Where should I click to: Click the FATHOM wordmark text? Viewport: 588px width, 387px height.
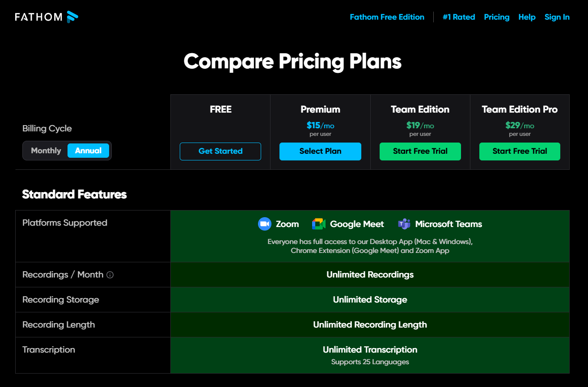tap(39, 17)
